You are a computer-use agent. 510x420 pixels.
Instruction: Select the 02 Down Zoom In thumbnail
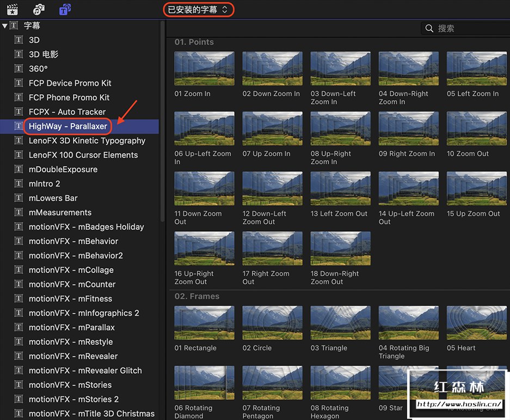point(272,69)
